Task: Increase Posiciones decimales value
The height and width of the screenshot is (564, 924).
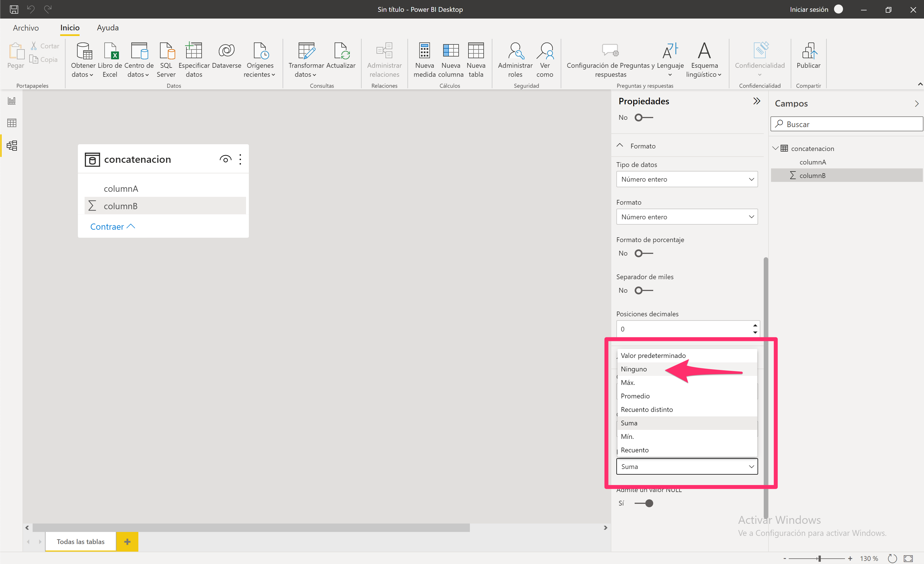Action: click(x=755, y=325)
